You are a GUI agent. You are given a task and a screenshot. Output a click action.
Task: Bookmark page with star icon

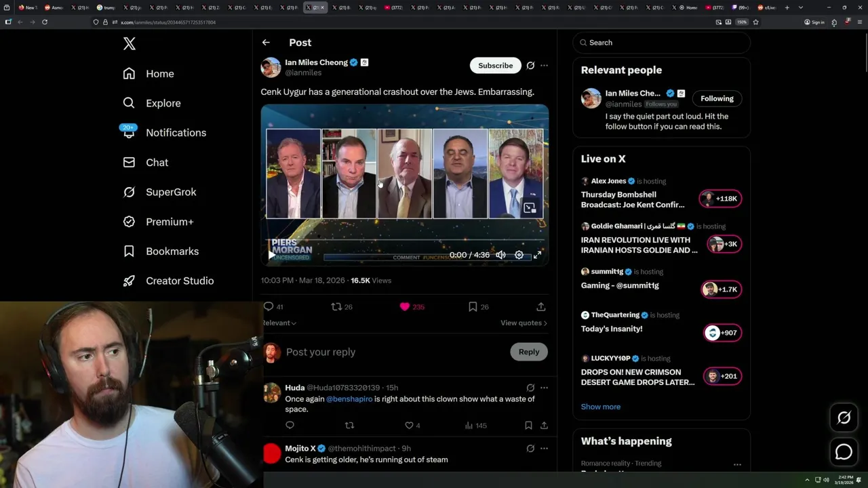click(x=755, y=22)
